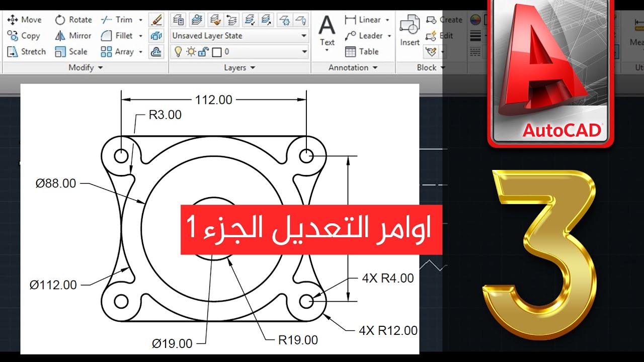Click the lineweight icon in Properties panel
Screen dimensions: 644x362
coord(475,36)
